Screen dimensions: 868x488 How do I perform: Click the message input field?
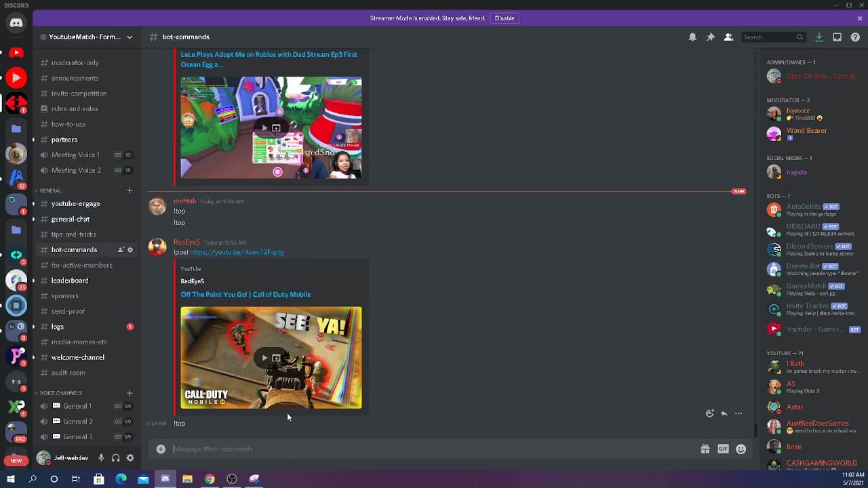click(434, 449)
